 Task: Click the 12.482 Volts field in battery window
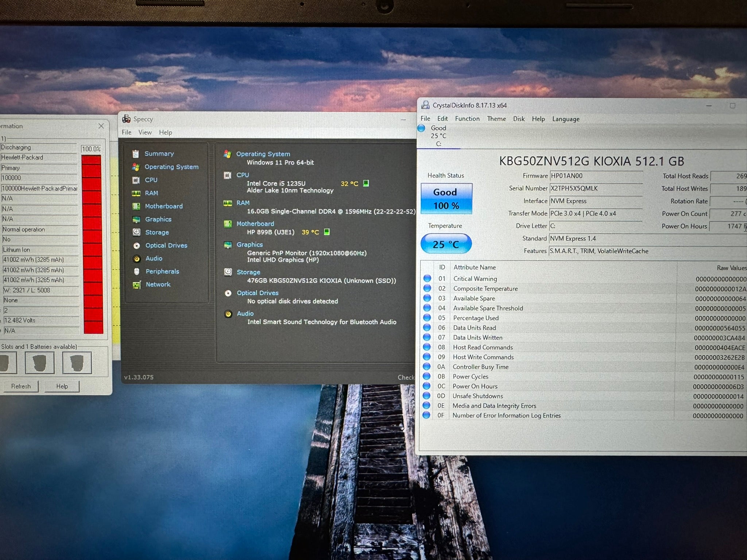pyautogui.click(x=41, y=320)
